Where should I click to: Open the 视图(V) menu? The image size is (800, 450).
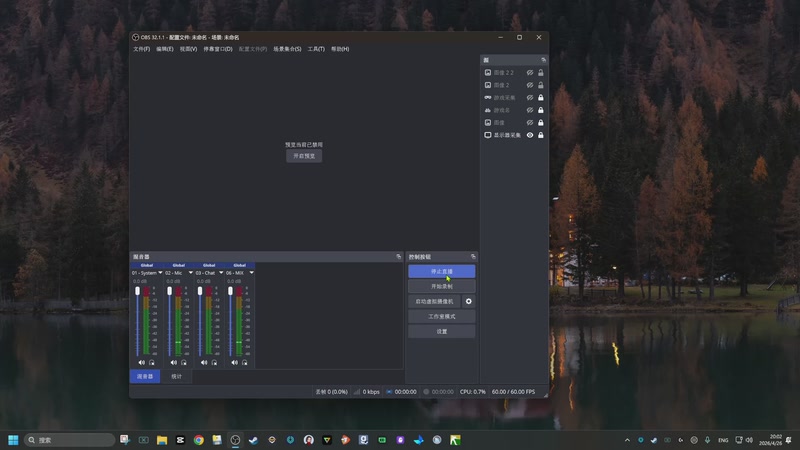click(188, 49)
